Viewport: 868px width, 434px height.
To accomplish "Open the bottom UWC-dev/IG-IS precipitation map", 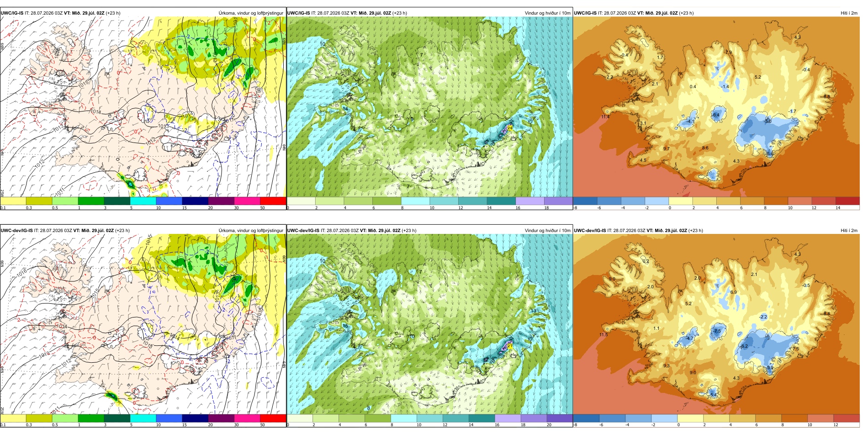I will click(143, 326).
